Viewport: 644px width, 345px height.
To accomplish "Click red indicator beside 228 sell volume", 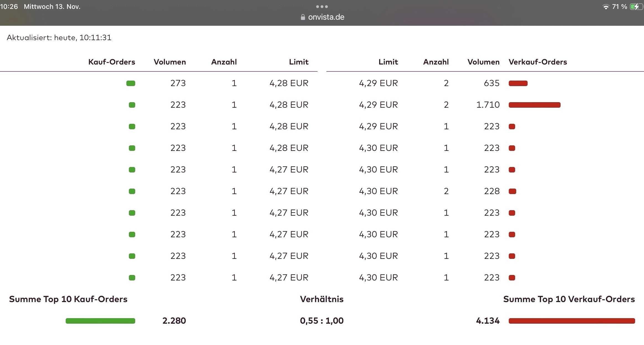I will pyautogui.click(x=512, y=191).
